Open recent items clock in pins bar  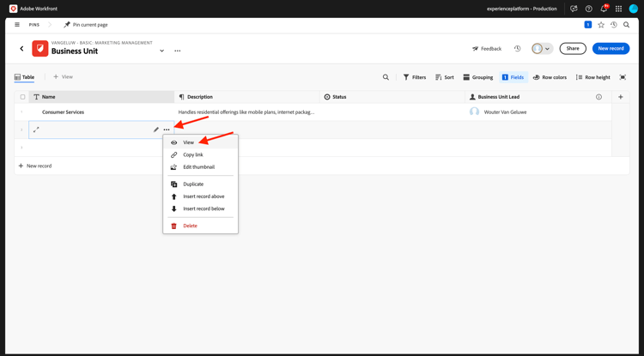click(614, 25)
